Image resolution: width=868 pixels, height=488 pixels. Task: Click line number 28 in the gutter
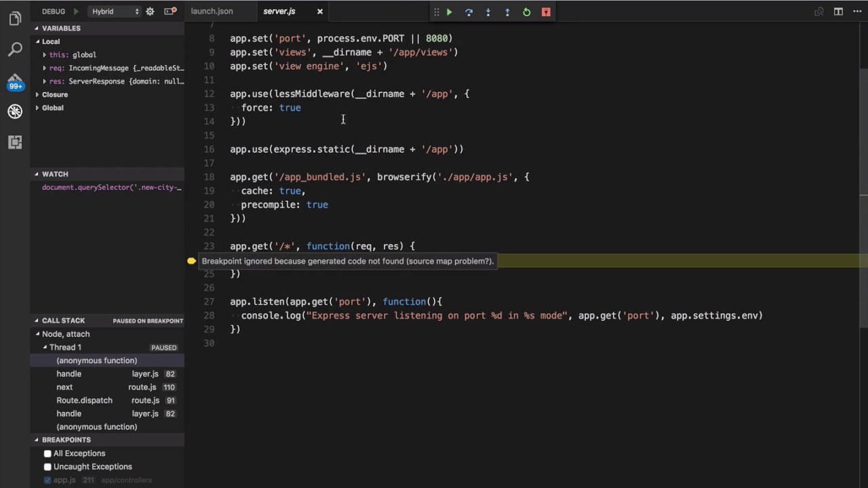pyautogui.click(x=208, y=315)
